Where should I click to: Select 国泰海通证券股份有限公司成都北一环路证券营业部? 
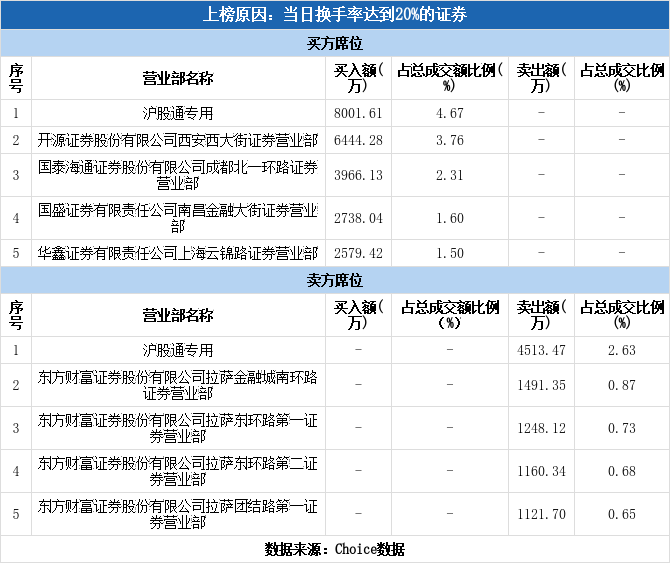[178, 175]
